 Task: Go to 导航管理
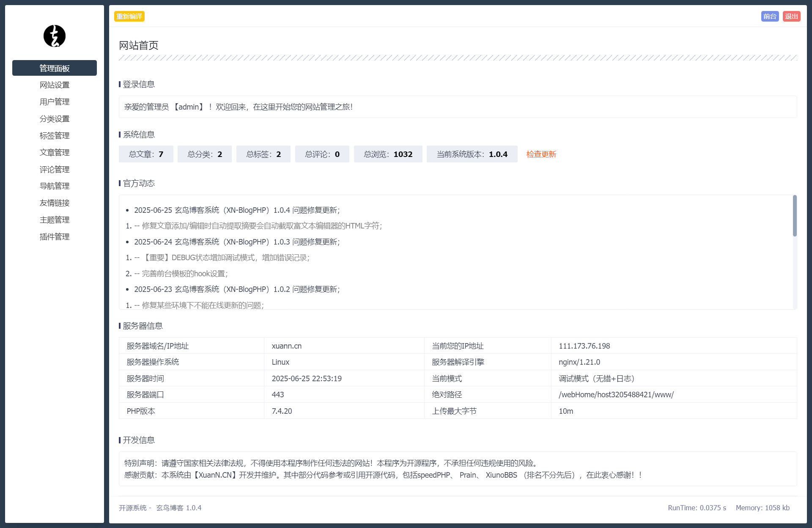pos(55,186)
